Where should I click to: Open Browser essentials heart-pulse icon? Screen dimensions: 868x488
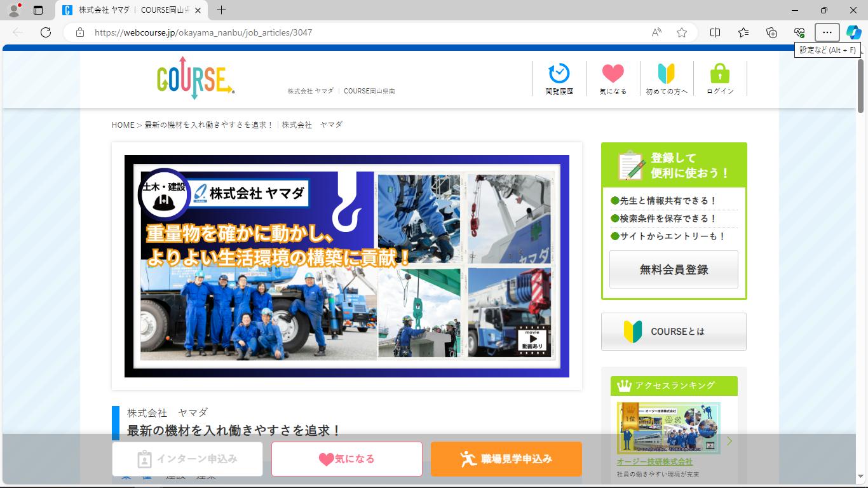coord(799,32)
